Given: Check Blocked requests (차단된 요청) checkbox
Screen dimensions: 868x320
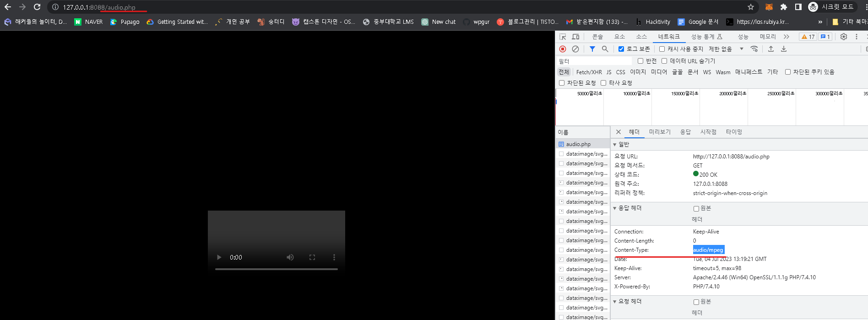Looking at the screenshot, I should [x=562, y=83].
